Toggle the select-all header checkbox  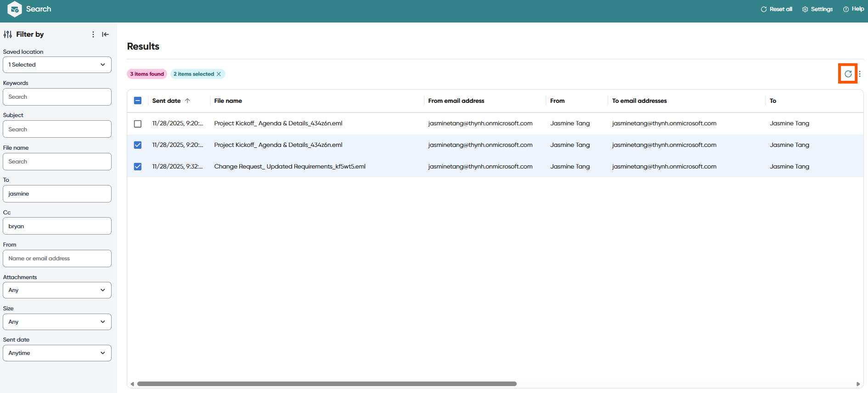(x=138, y=101)
